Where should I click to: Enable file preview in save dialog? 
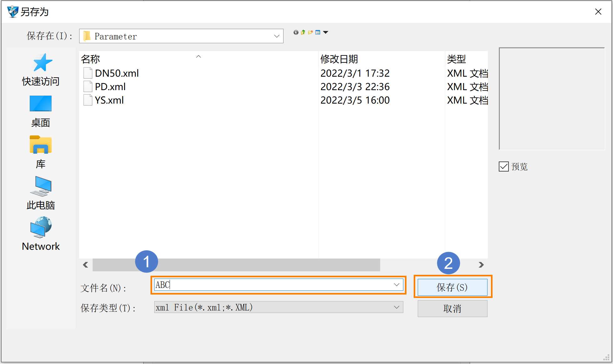(x=504, y=167)
